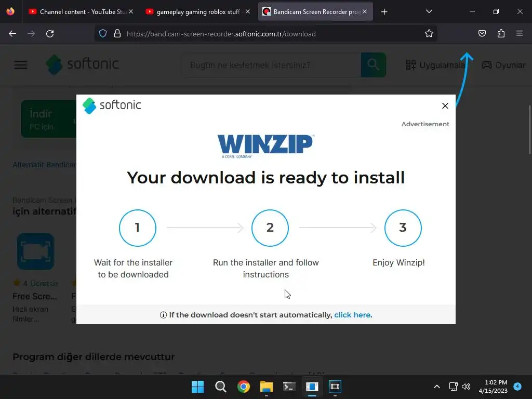Go back to the previous page
532x399 pixels.
click(12, 34)
